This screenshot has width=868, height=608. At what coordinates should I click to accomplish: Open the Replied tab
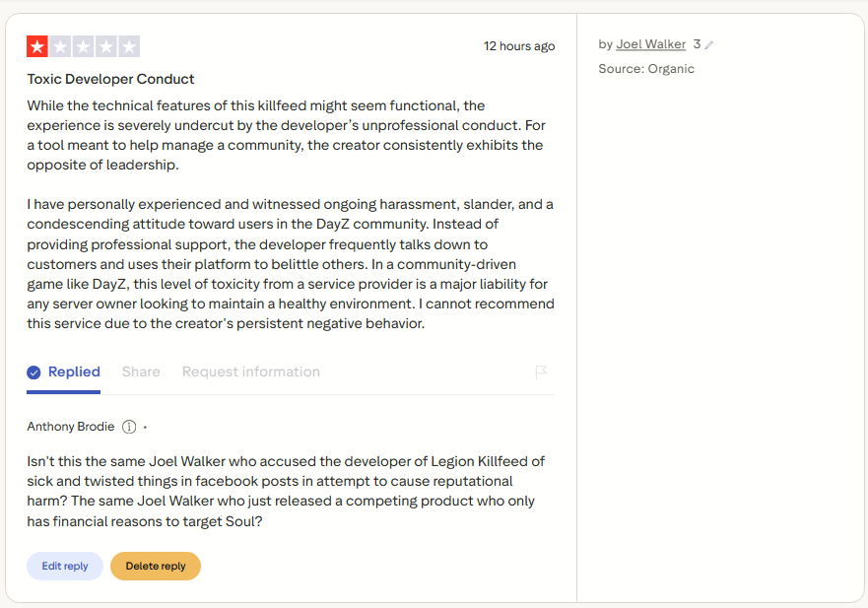(64, 372)
